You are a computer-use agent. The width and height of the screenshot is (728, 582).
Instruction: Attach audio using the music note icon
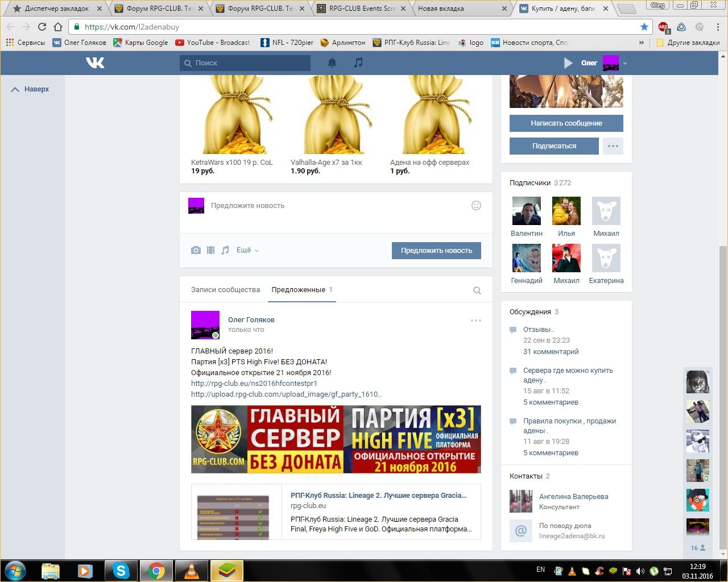coord(225,250)
